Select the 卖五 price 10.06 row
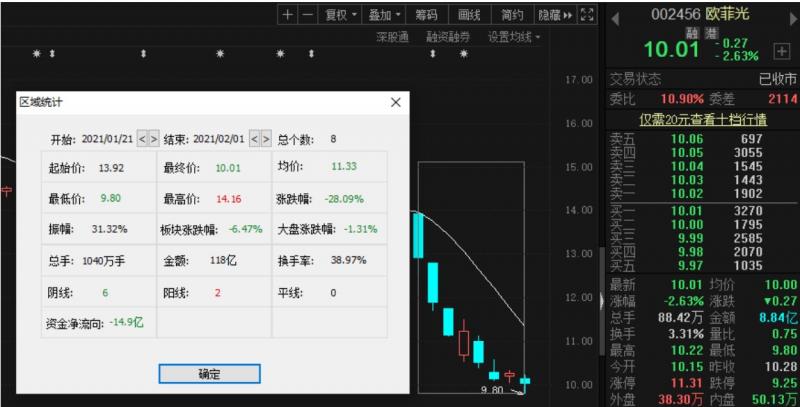 (x=703, y=139)
